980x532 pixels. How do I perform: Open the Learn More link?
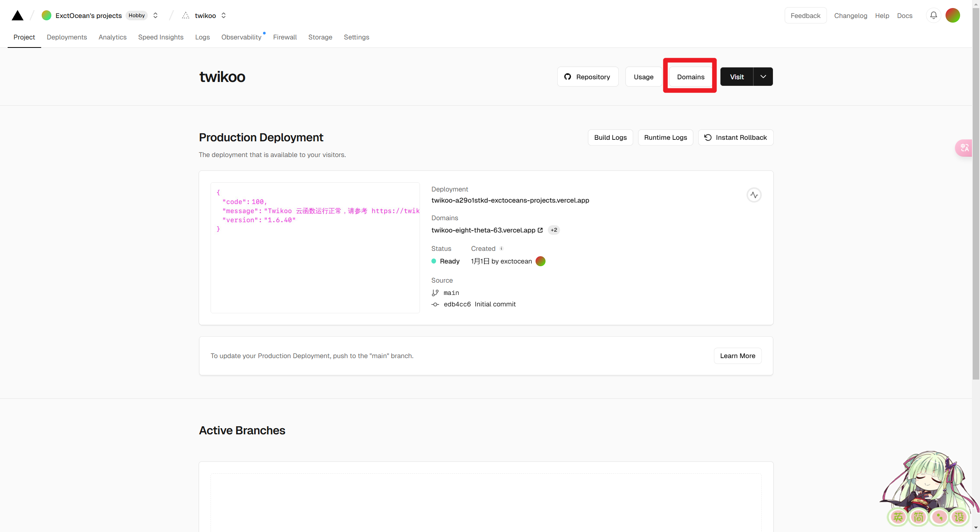coord(737,356)
